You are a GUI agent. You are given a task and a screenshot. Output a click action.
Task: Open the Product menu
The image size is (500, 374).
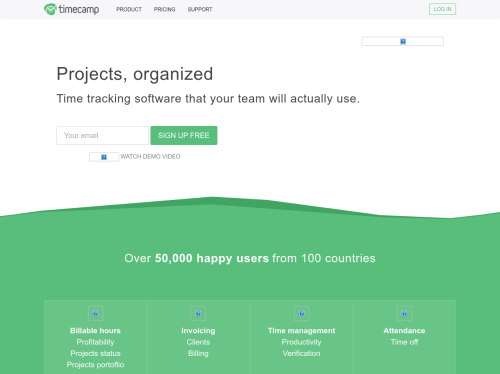129,9
